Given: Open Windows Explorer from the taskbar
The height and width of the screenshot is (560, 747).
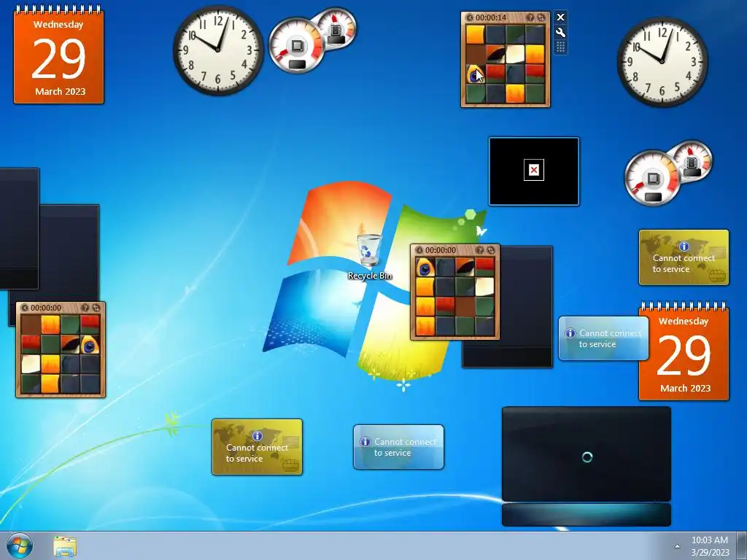Looking at the screenshot, I should 65,547.
